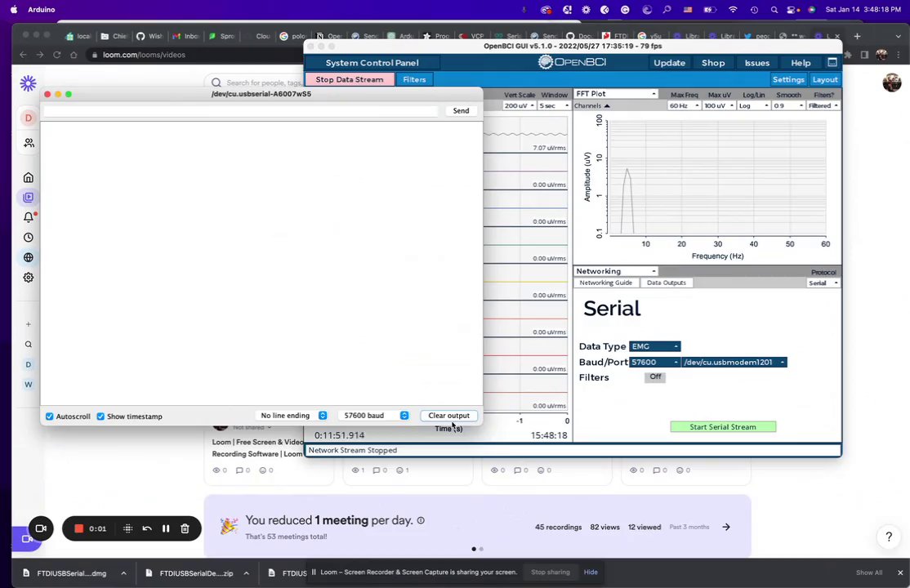
Task: Toggle the Show timestamp checkbox
Action: (x=100, y=416)
